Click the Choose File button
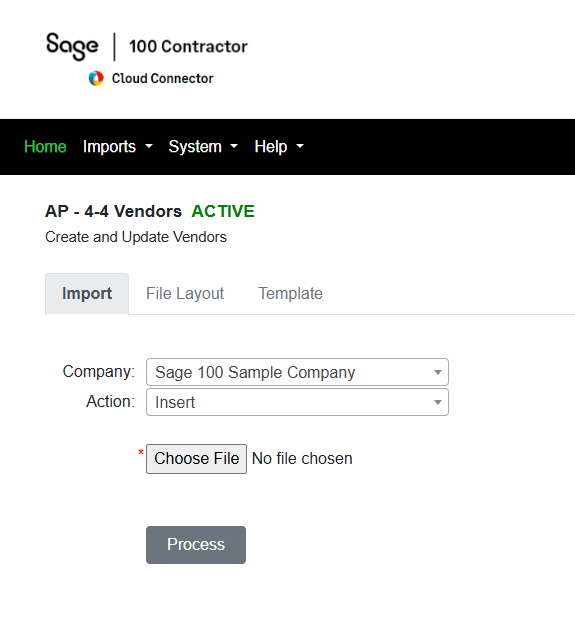This screenshot has height=625, width=575. [x=196, y=459]
